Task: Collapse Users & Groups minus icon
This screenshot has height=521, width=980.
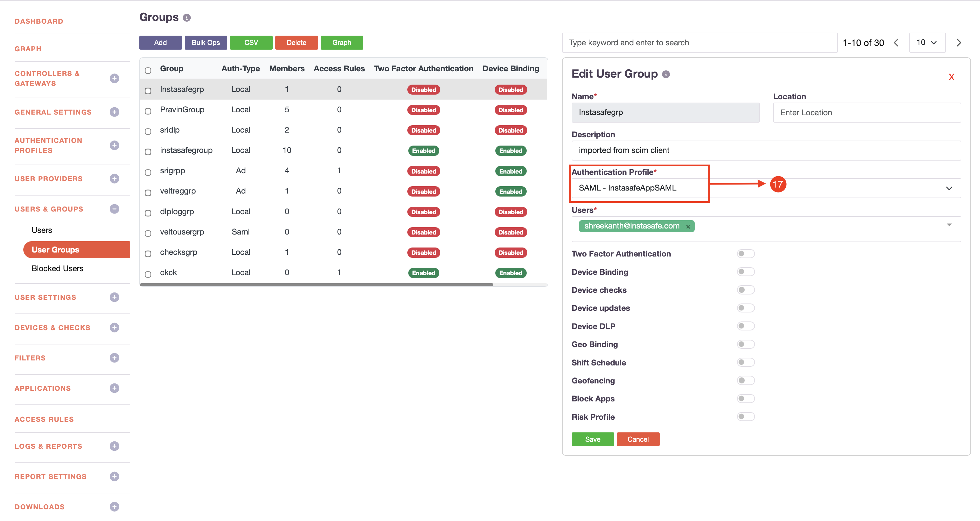Action: 114,209
